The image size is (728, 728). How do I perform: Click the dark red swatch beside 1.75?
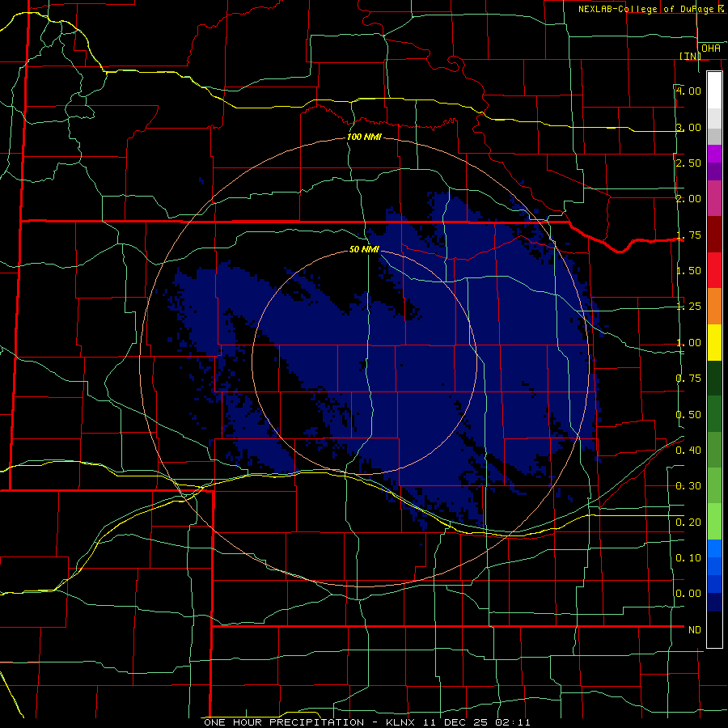[x=714, y=235]
